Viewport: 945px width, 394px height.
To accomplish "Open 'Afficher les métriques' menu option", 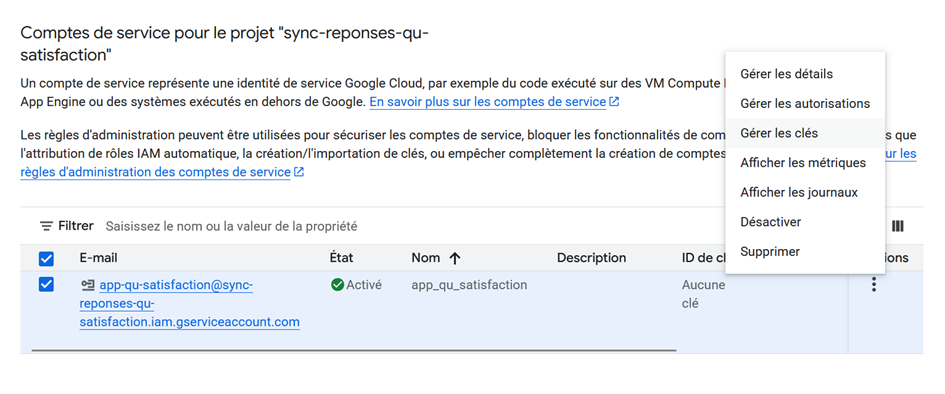I will pos(805,163).
